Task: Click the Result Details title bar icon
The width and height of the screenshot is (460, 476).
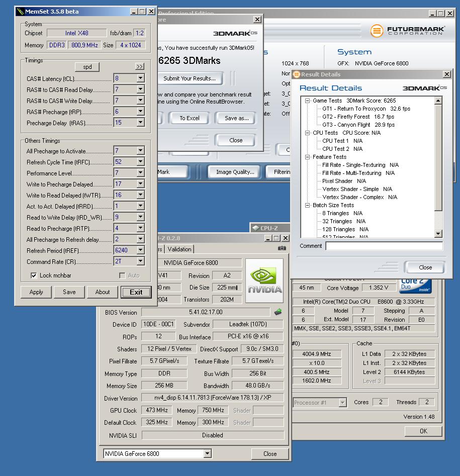Action: pos(296,74)
